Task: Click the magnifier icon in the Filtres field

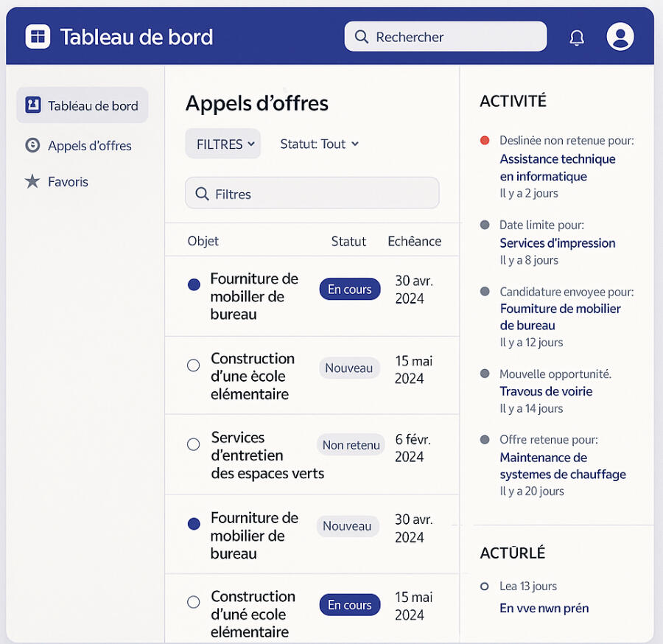Action: (x=201, y=193)
